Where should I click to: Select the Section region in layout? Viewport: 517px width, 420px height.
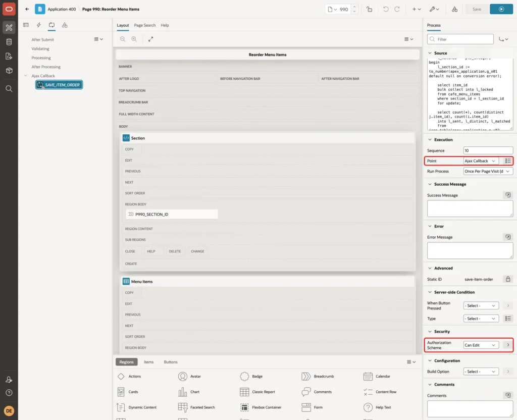click(267, 138)
